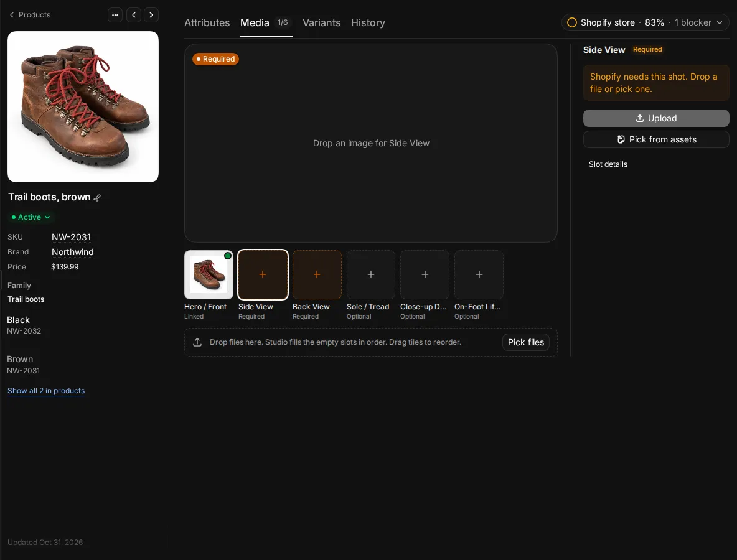737x560 pixels.
Task: Click the green linked dot on Hero thumbnail
Action: coord(227,256)
